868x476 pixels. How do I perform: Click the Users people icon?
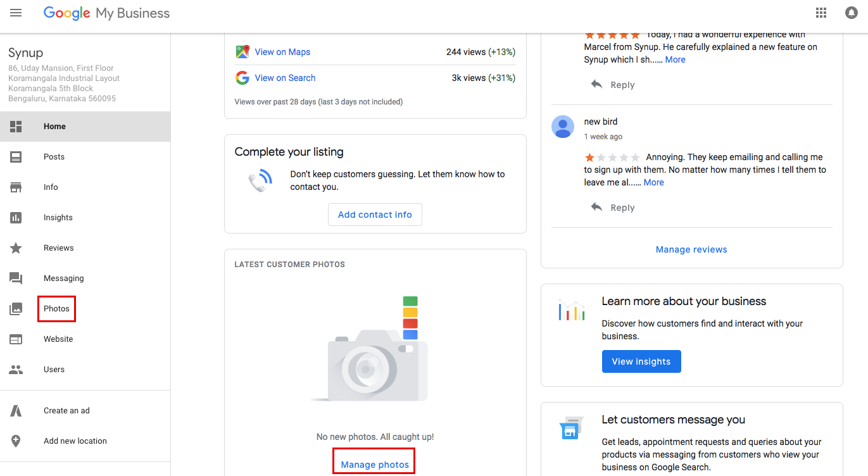click(16, 370)
